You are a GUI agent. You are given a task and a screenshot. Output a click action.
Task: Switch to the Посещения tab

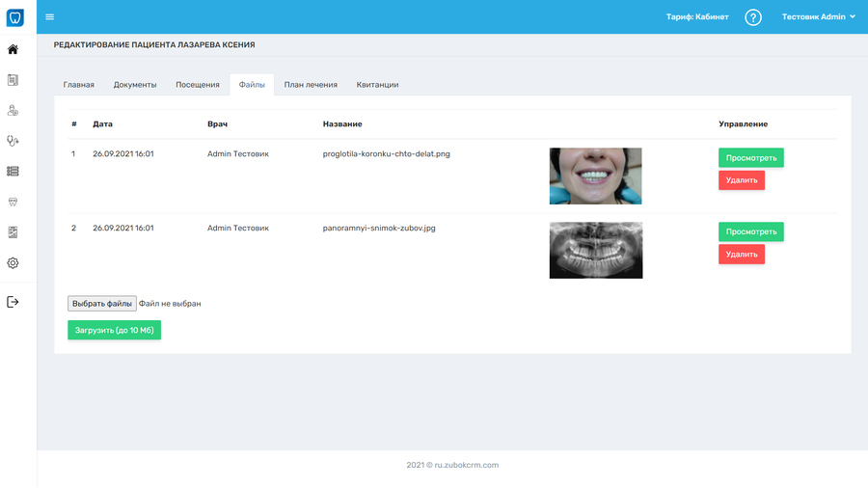[x=197, y=85]
